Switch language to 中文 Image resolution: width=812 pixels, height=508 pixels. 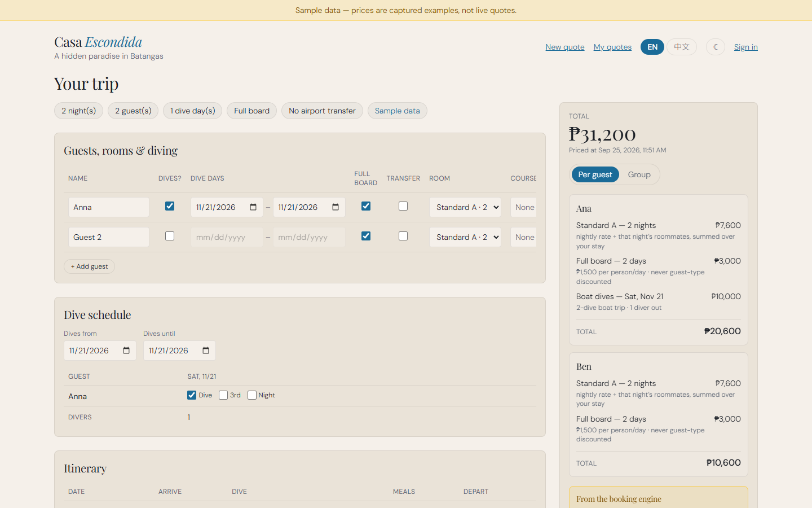pos(682,47)
